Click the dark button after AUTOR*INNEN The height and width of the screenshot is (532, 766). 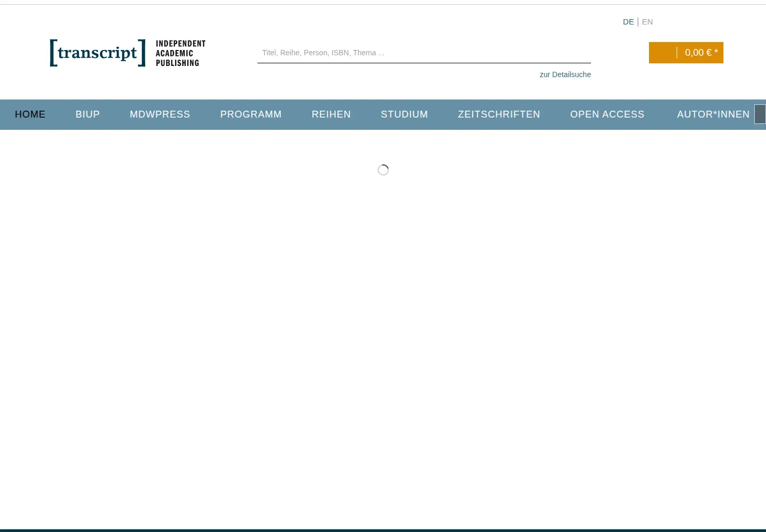pos(760,114)
